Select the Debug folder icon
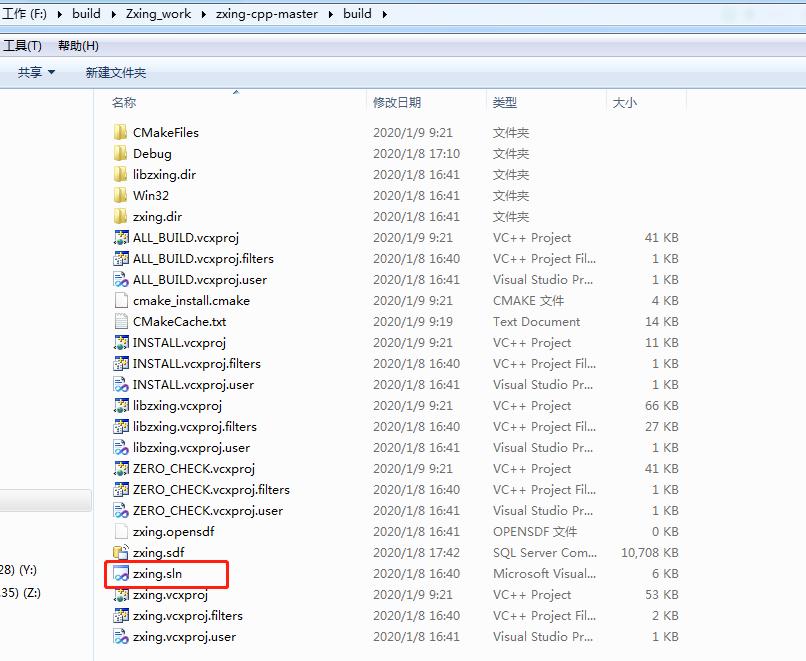The width and height of the screenshot is (806, 661). [121, 154]
